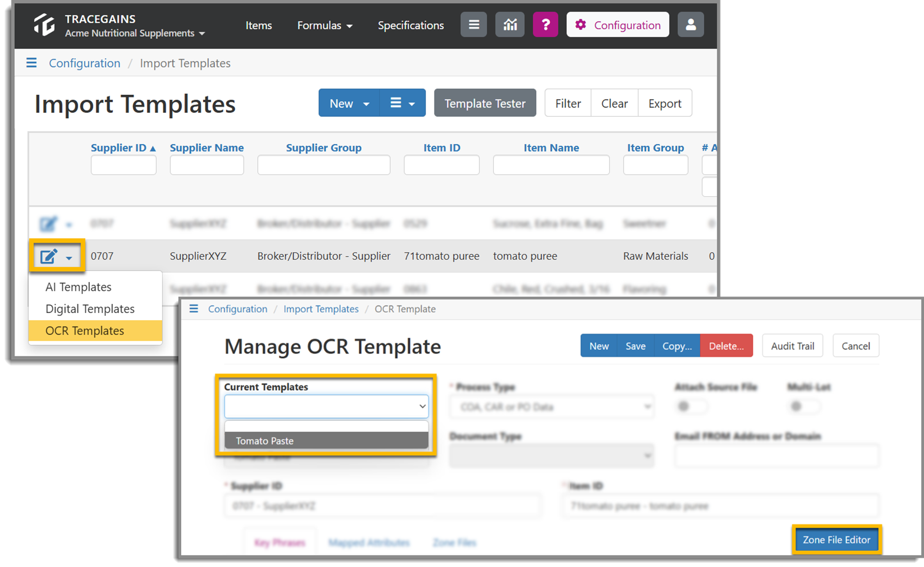This screenshot has width=924, height=567.
Task: Open the Zone File Editor
Action: (836, 540)
